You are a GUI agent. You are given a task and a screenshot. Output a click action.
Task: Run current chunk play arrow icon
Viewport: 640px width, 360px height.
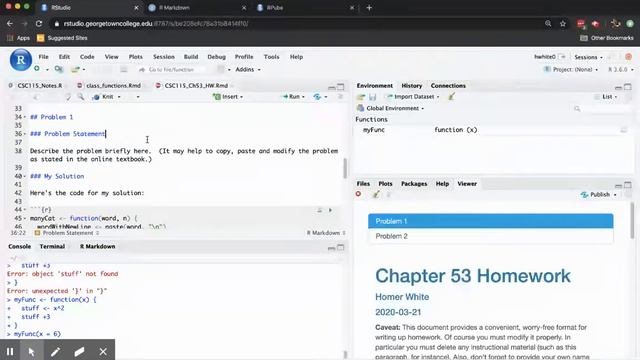click(x=330, y=210)
